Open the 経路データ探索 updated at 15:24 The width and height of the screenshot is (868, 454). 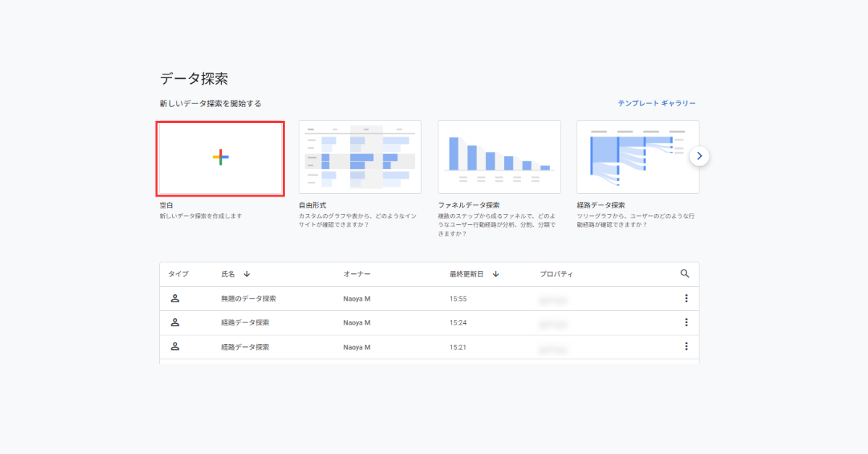click(x=245, y=322)
